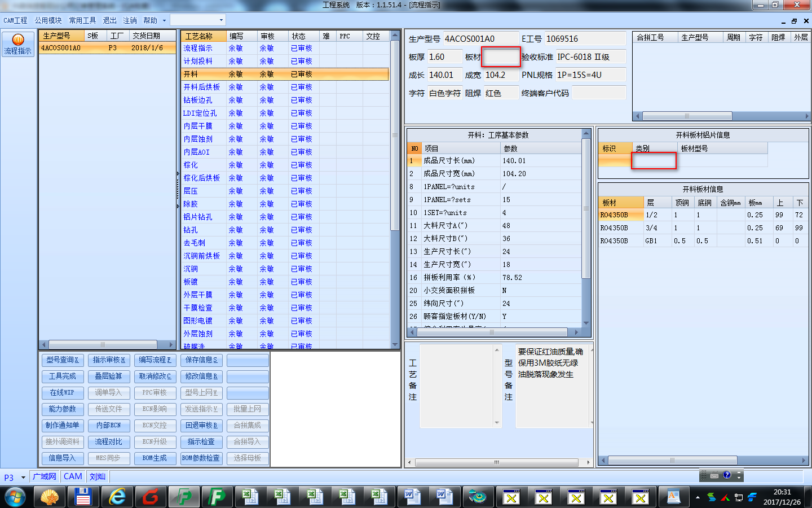
Task: Click the 型号查询 button
Action: point(63,360)
